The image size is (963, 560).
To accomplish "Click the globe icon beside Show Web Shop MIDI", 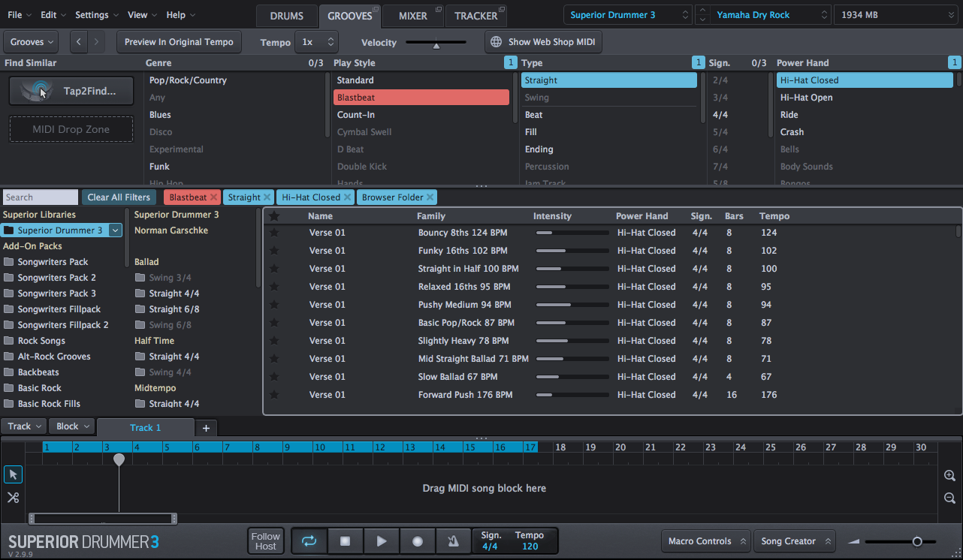I will (x=494, y=42).
